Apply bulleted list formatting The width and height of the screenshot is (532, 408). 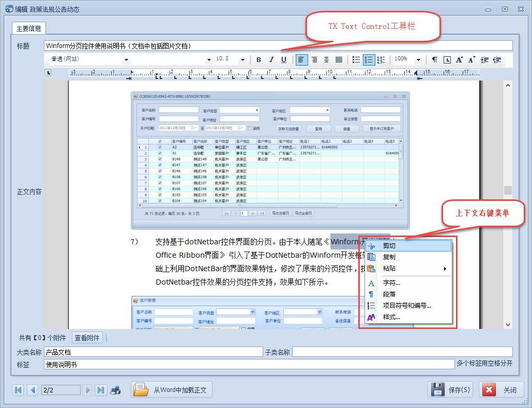click(356, 60)
